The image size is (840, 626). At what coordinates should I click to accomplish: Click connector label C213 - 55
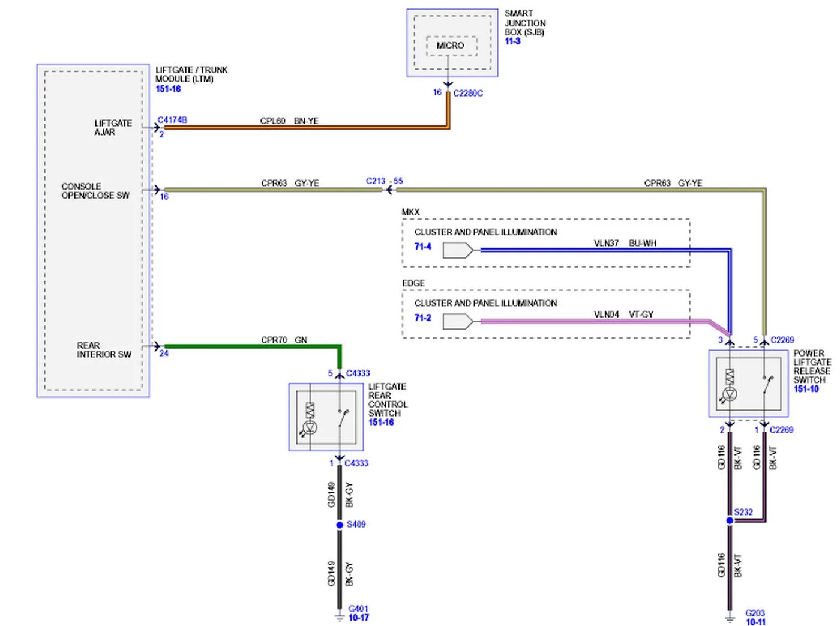tap(385, 181)
